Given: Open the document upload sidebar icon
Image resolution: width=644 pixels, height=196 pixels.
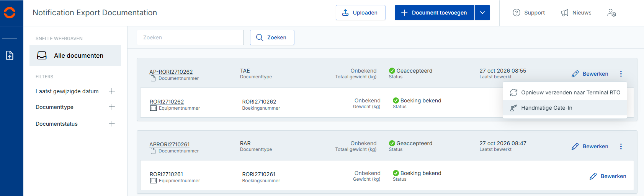Looking at the screenshot, I should pos(10,55).
